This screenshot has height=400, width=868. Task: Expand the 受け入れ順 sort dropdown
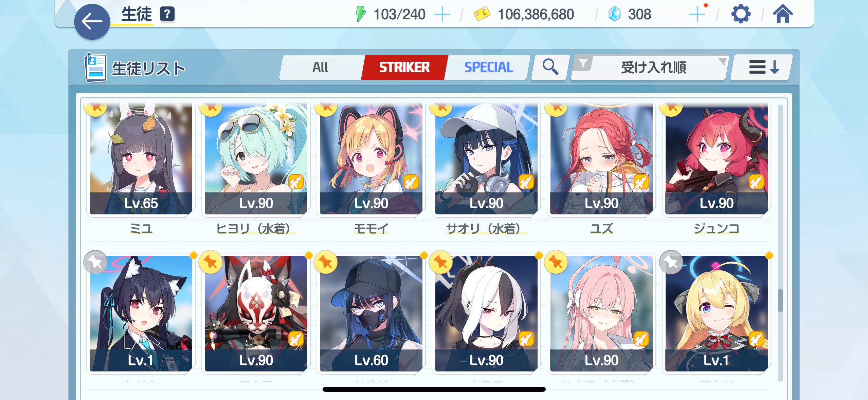click(x=650, y=67)
